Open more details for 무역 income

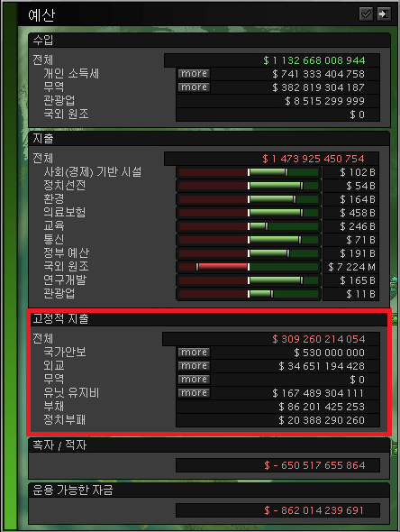click(x=194, y=87)
